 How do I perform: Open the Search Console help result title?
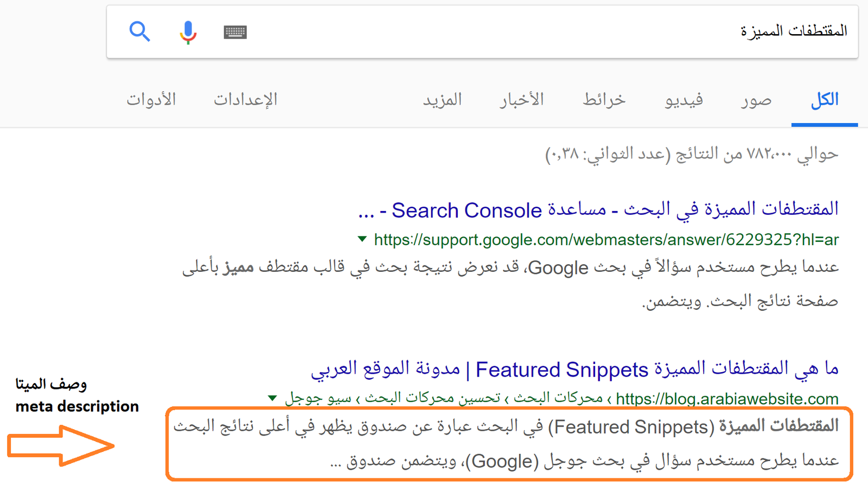tap(598, 210)
